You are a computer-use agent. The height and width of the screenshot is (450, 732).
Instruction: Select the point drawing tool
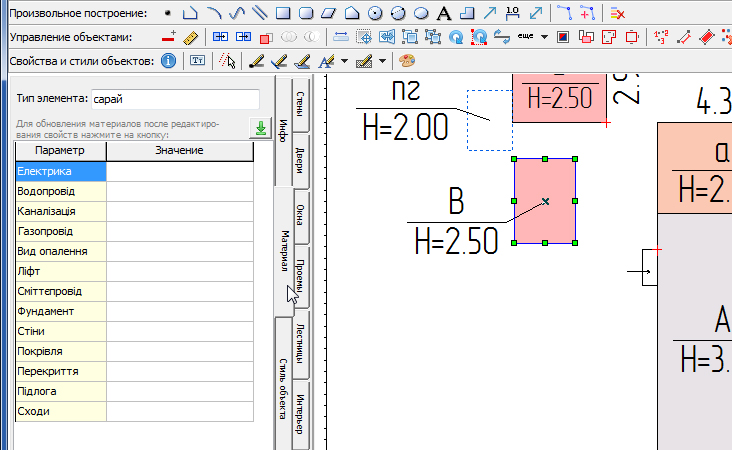click(x=167, y=13)
